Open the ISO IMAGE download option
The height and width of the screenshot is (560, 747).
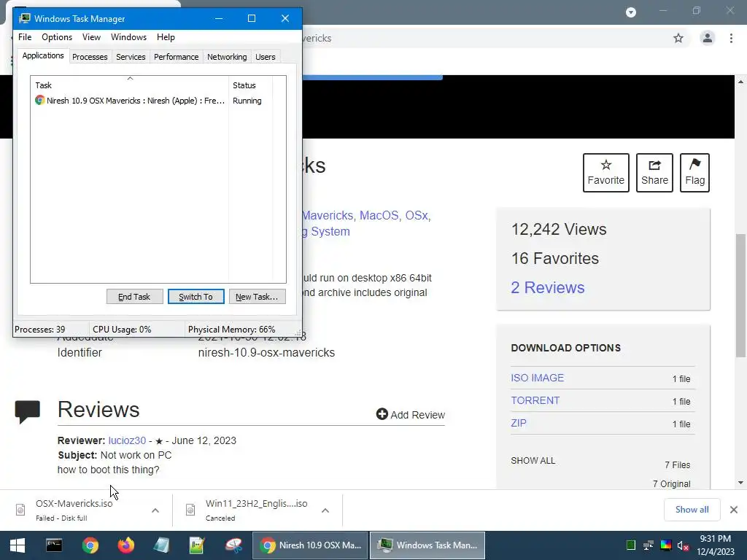click(538, 378)
